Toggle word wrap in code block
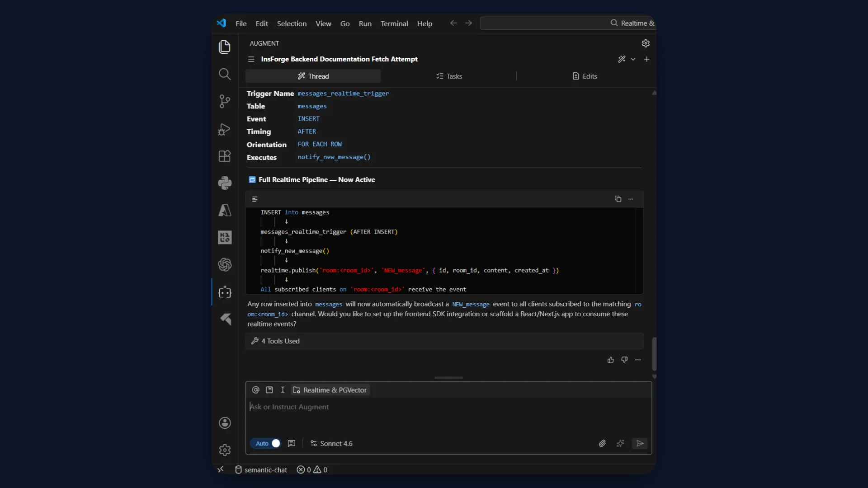This screenshot has height=488, width=868. 255,199
